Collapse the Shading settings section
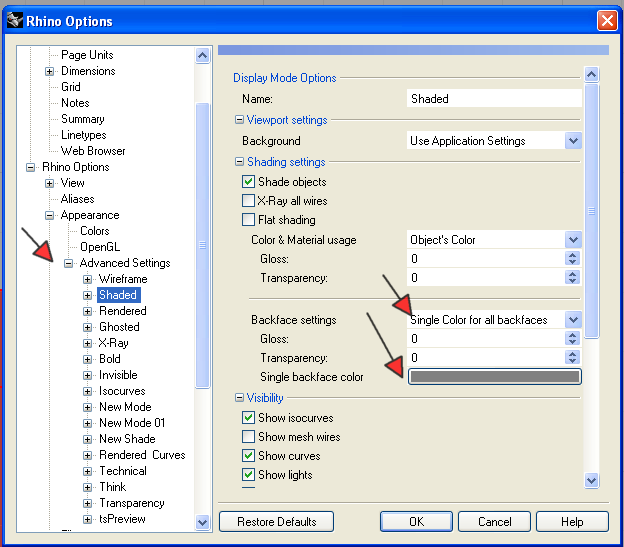 click(x=240, y=162)
